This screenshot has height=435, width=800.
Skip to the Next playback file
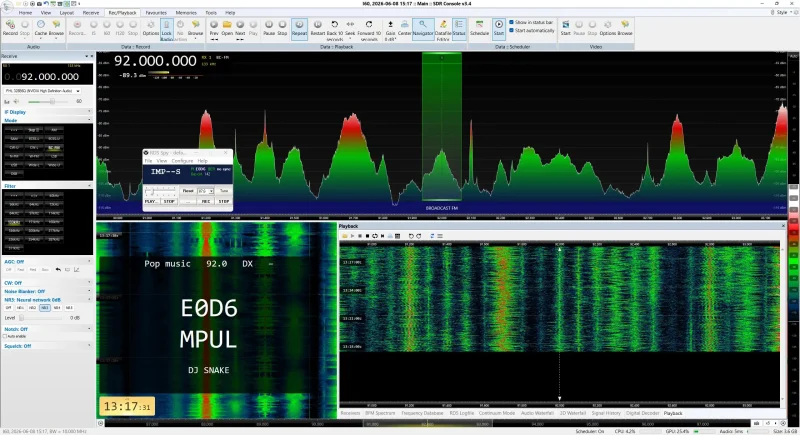click(x=240, y=28)
